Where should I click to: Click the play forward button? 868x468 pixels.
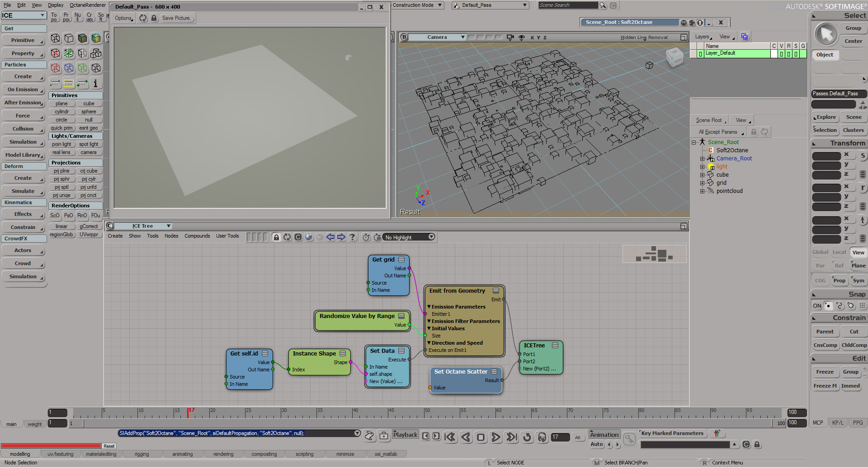(x=496, y=437)
